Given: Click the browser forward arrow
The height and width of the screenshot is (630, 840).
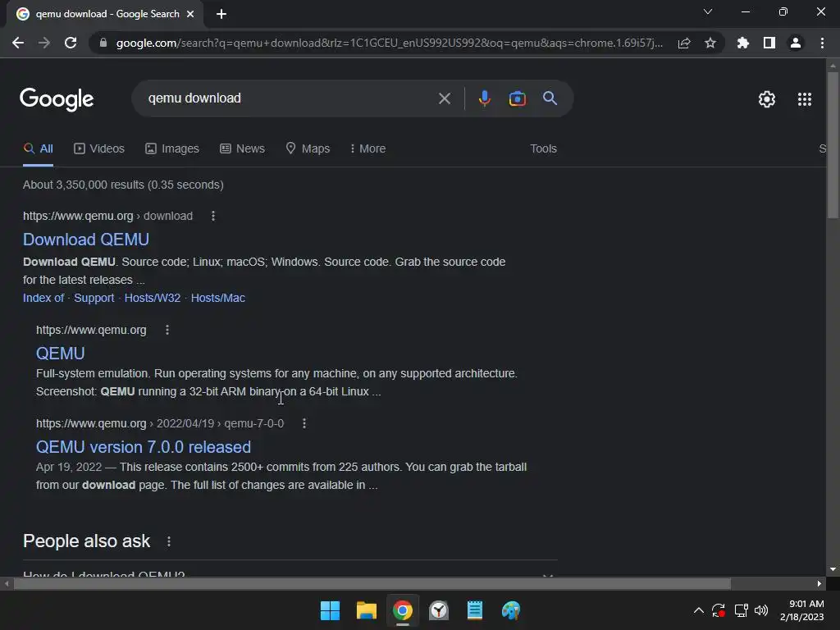Looking at the screenshot, I should 44,43.
